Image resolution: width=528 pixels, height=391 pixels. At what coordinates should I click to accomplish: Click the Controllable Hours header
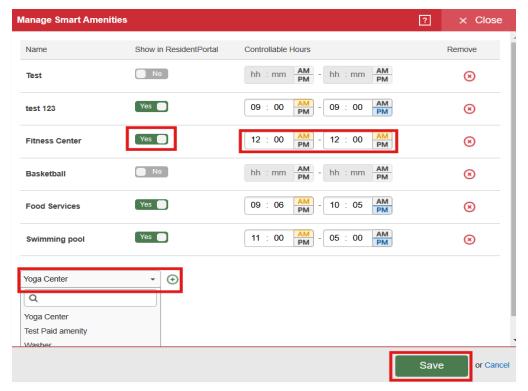coord(277,50)
